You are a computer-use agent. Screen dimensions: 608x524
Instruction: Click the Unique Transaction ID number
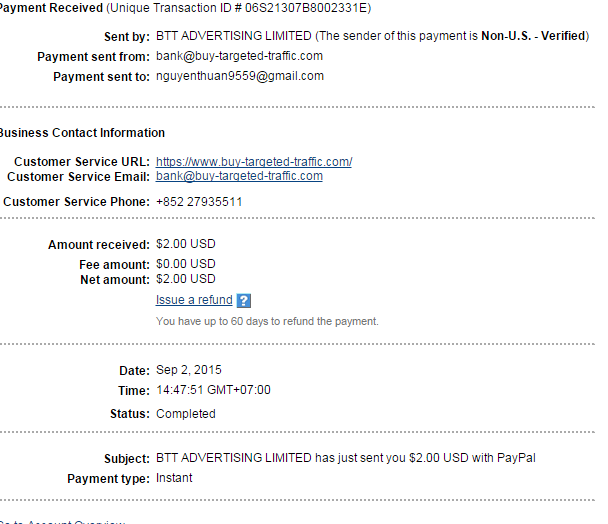pyautogui.click(x=306, y=8)
